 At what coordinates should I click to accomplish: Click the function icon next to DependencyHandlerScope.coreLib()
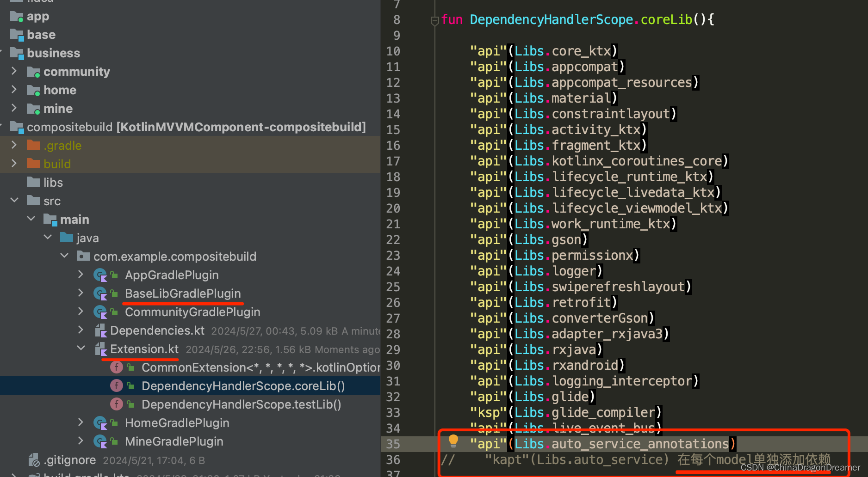click(116, 385)
